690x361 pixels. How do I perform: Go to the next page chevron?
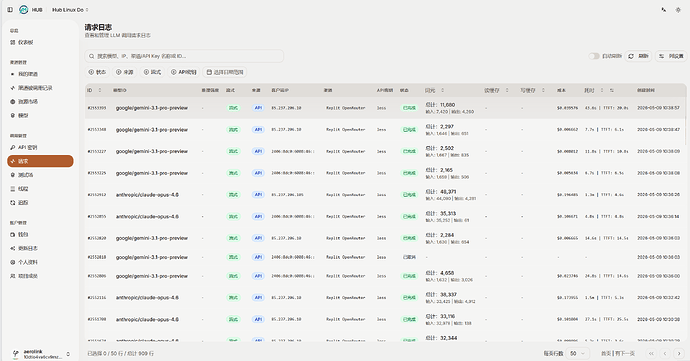click(x=679, y=354)
